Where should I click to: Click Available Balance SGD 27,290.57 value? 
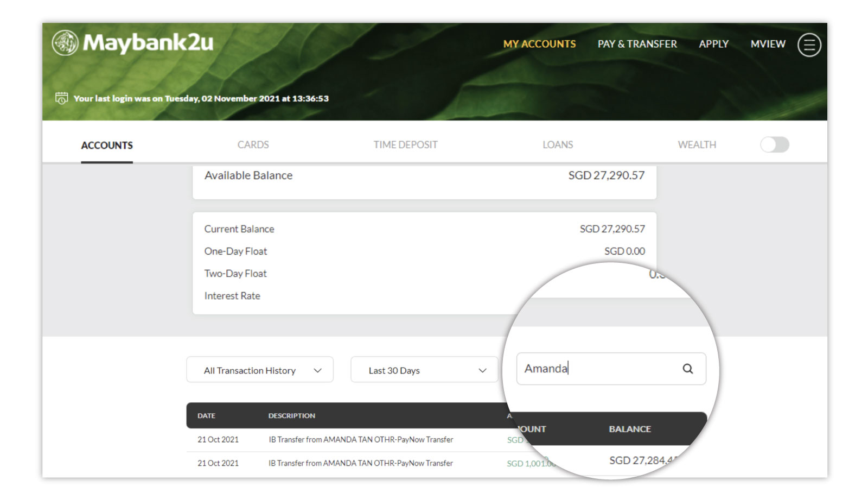[606, 175]
